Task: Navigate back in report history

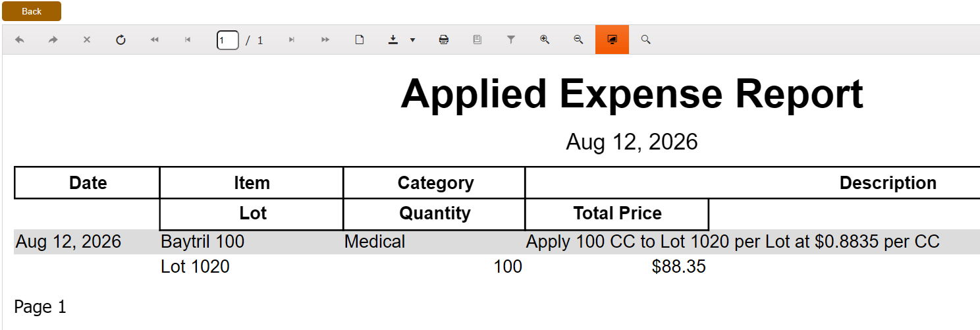Action: pos(20,40)
